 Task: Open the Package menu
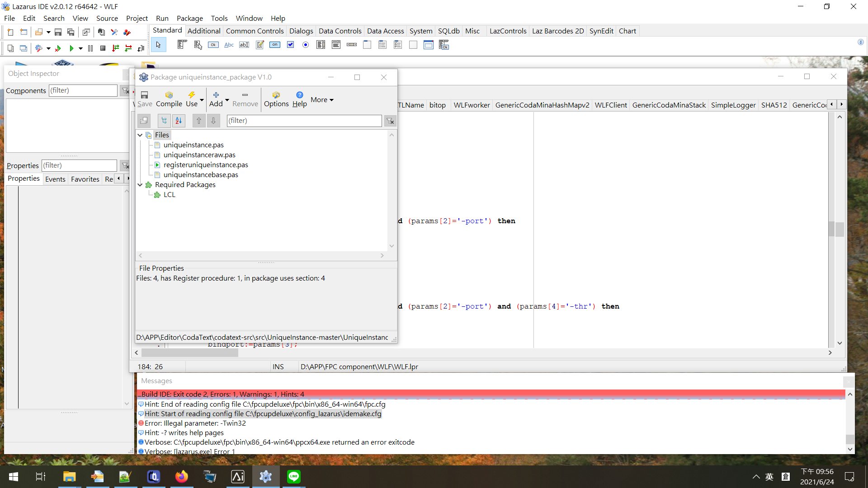click(x=189, y=18)
